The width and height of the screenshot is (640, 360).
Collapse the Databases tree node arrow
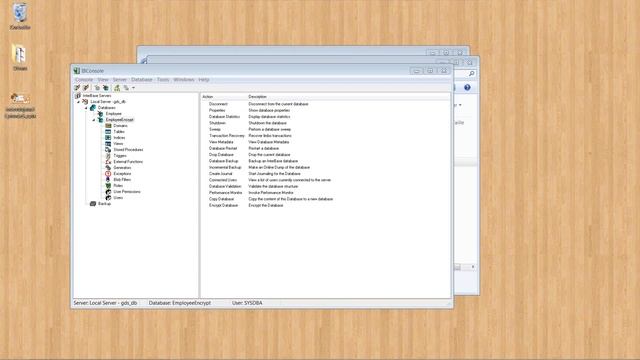(87, 108)
